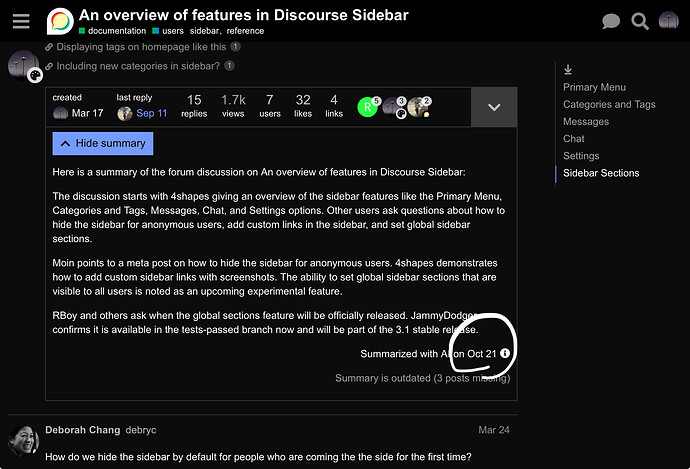This screenshot has width=690, height=469.
Task: Click the username 'debryc'
Action: tap(141, 430)
